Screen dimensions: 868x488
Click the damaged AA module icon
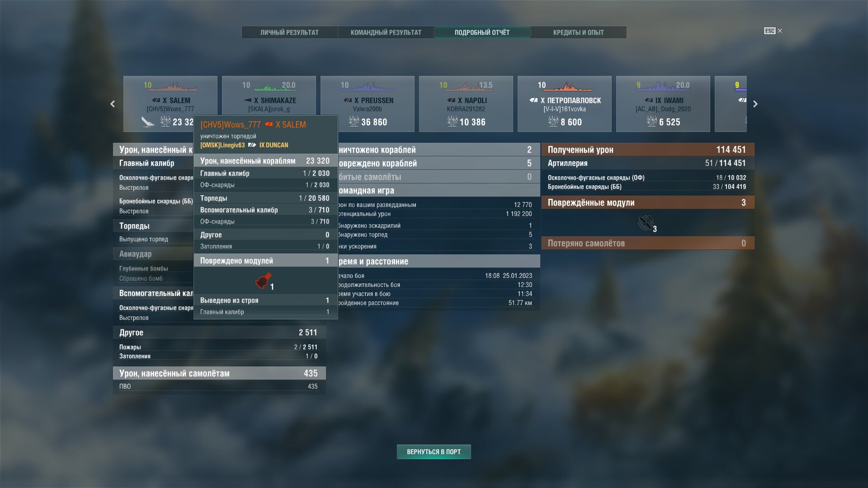click(x=646, y=223)
